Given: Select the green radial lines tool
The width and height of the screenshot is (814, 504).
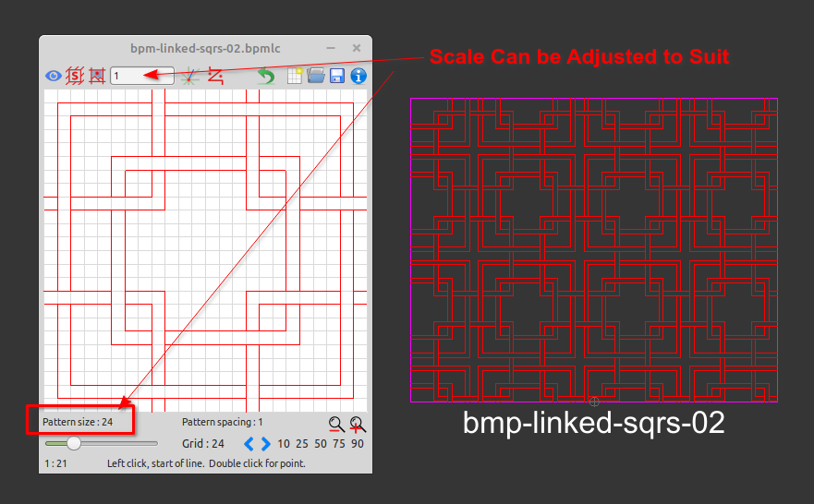Looking at the screenshot, I should point(189,76).
